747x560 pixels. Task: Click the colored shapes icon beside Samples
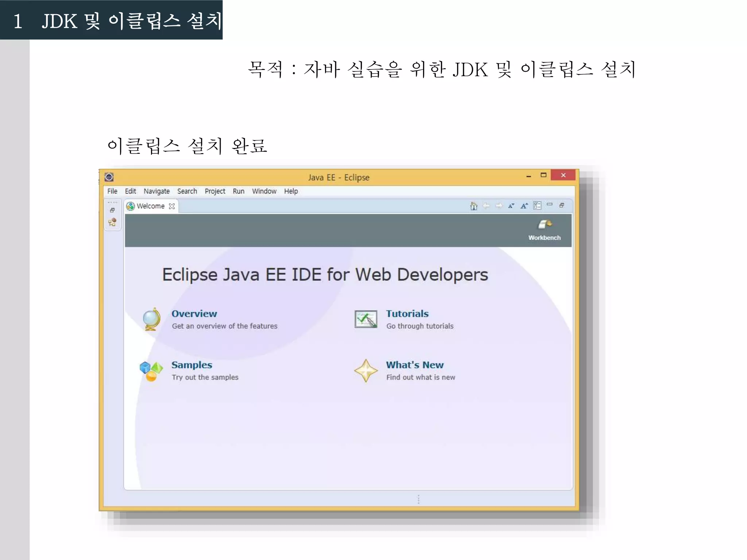[x=151, y=371]
